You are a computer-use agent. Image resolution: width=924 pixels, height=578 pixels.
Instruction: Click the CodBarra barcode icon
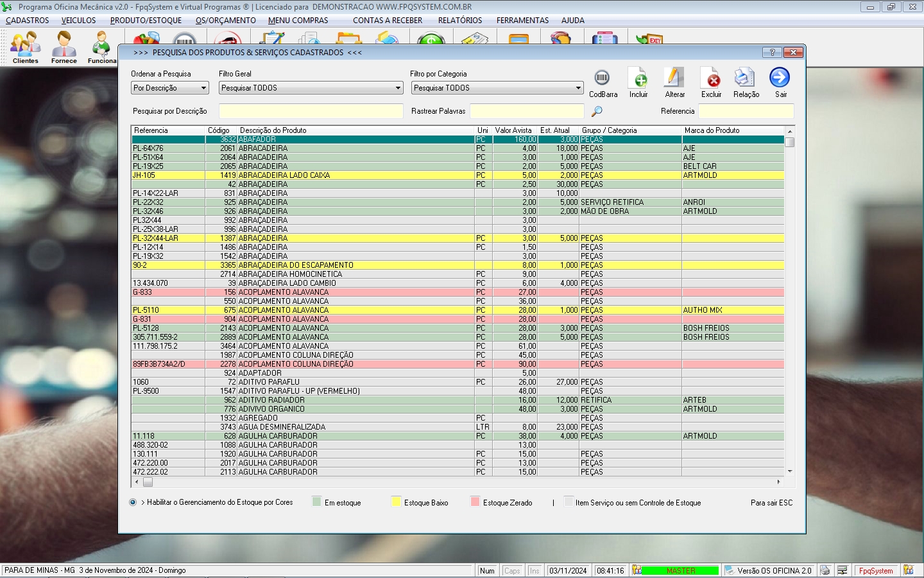(x=602, y=78)
